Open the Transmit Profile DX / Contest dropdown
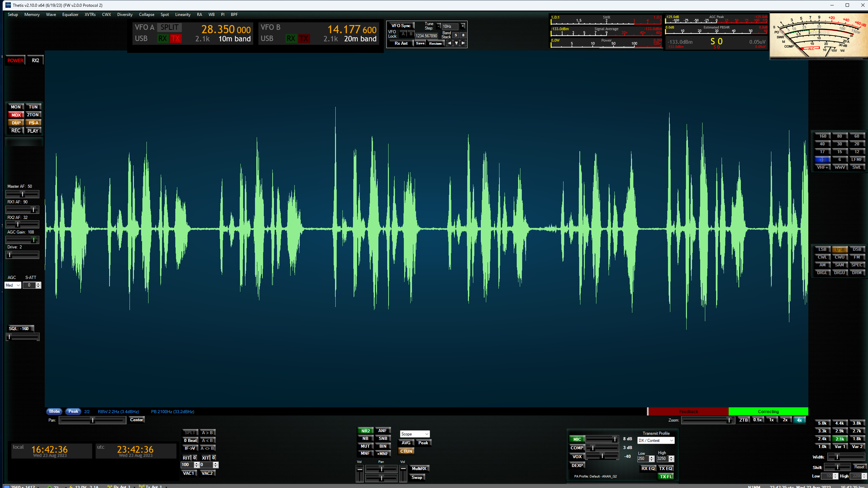The image size is (868, 488). pos(656,441)
